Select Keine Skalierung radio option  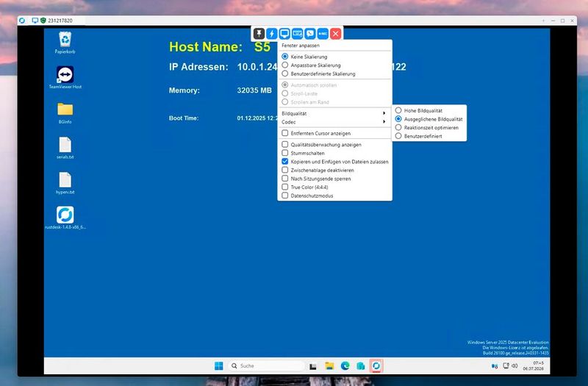coord(304,57)
